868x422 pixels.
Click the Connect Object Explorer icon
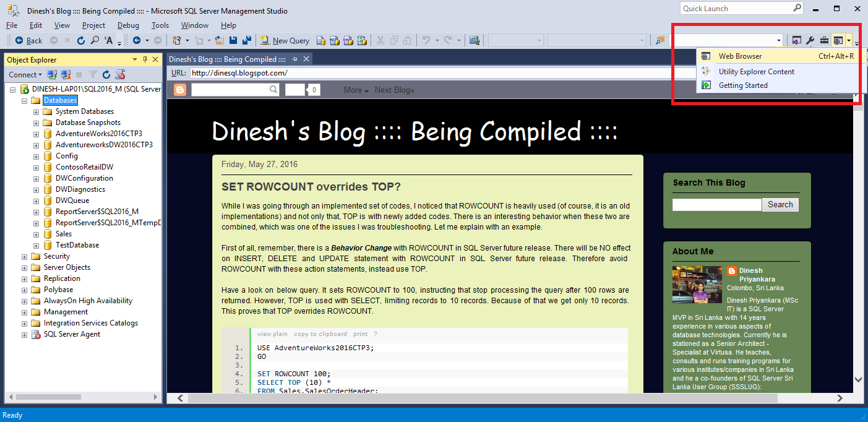[52, 74]
